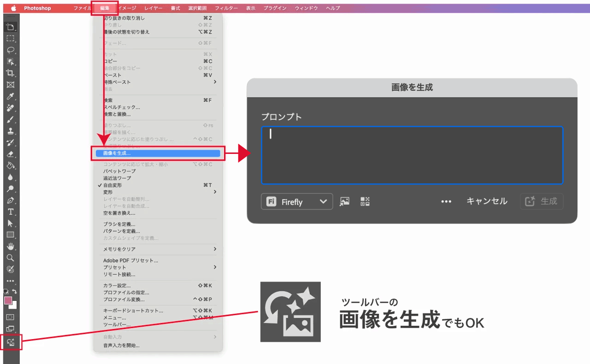The width and height of the screenshot is (590, 364).
Task: Swap foreground and background colors
Action: (x=15, y=292)
